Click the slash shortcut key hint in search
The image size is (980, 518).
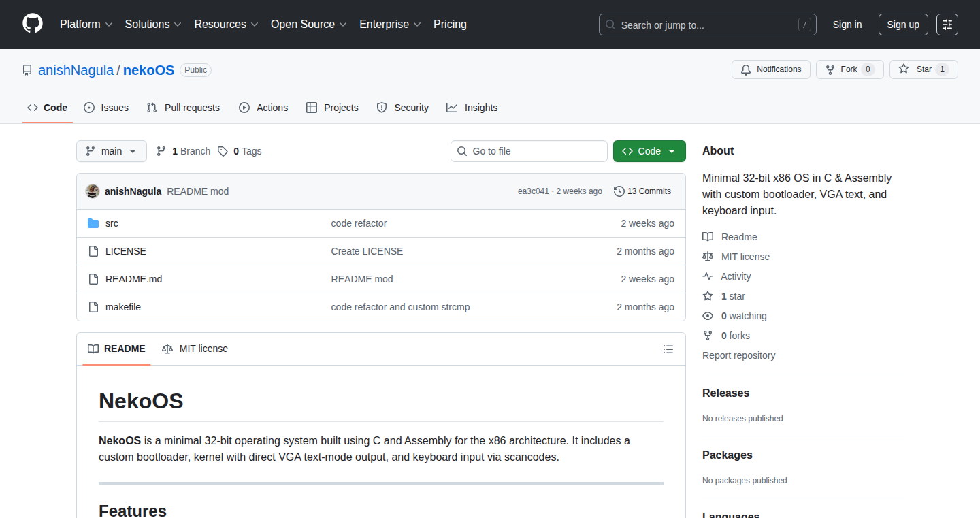click(804, 25)
